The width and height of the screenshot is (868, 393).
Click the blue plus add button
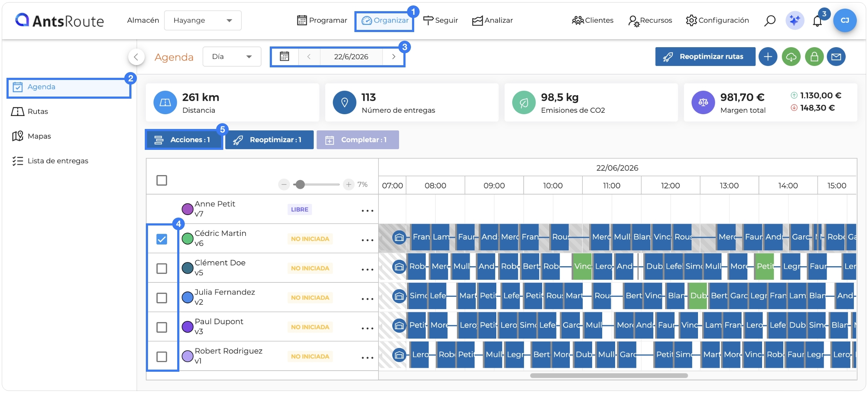[768, 57]
